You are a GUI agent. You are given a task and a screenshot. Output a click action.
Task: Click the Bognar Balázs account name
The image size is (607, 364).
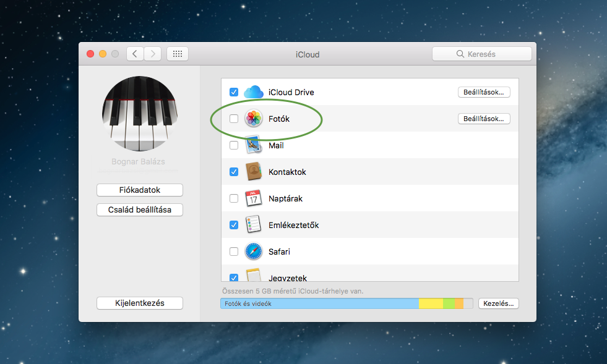coord(138,161)
